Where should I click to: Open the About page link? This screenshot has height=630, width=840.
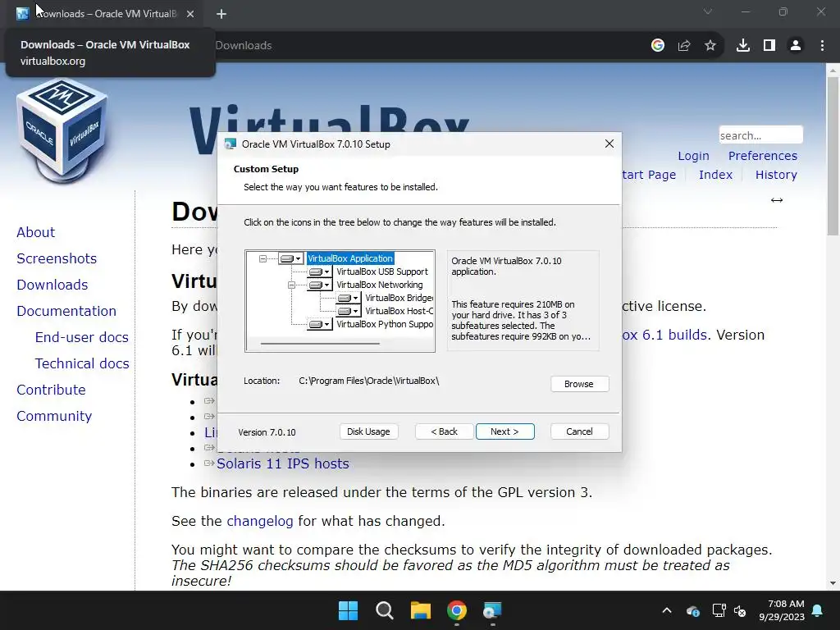pos(36,232)
